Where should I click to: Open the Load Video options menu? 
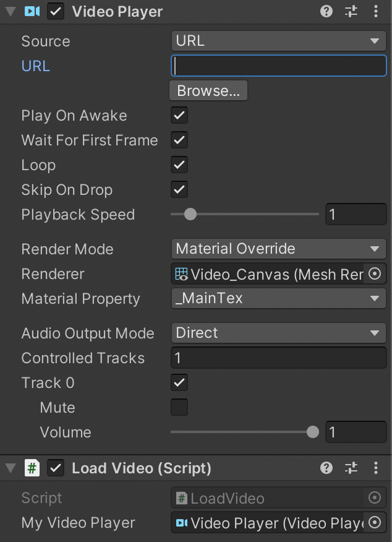pos(375,468)
